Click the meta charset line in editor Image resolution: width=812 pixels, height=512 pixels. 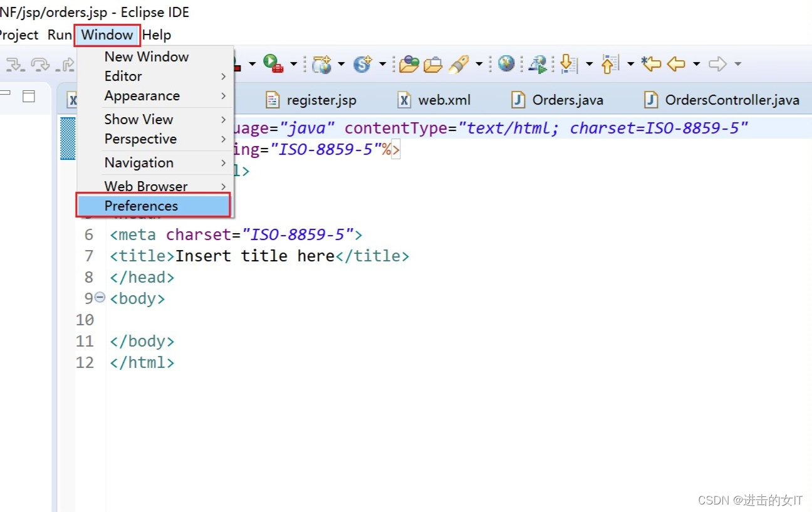pos(236,234)
